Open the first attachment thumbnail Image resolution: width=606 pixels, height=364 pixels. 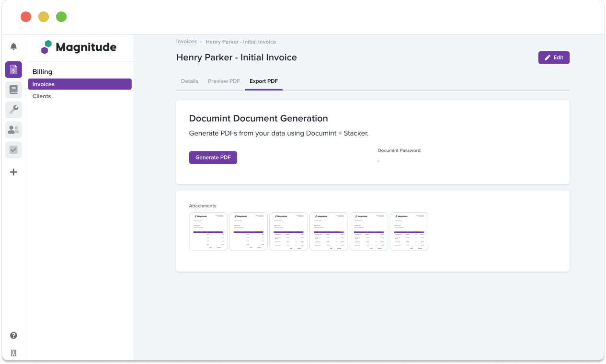(208, 231)
